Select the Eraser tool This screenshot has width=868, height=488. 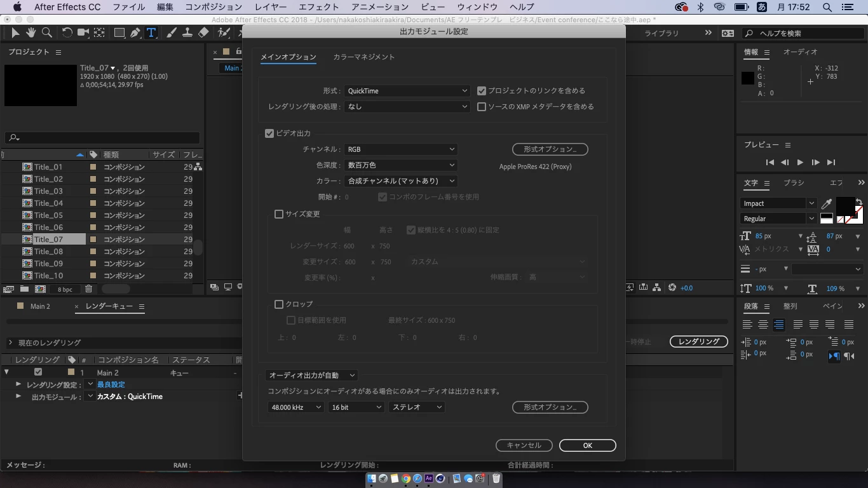pos(203,33)
